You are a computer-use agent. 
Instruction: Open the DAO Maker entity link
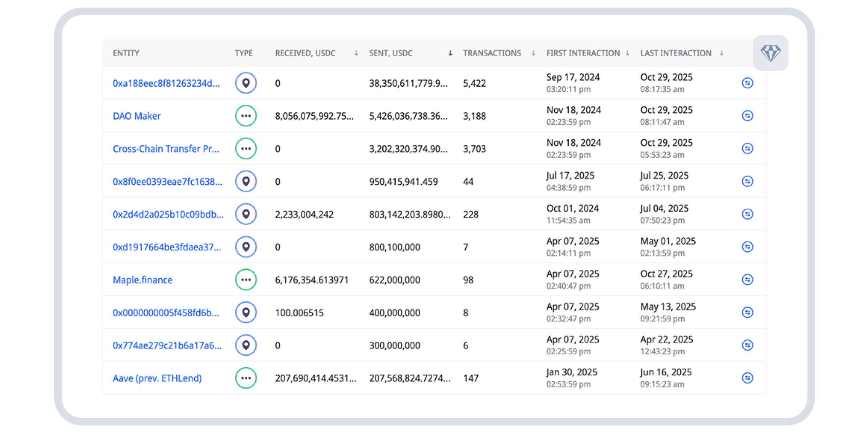click(137, 116)
